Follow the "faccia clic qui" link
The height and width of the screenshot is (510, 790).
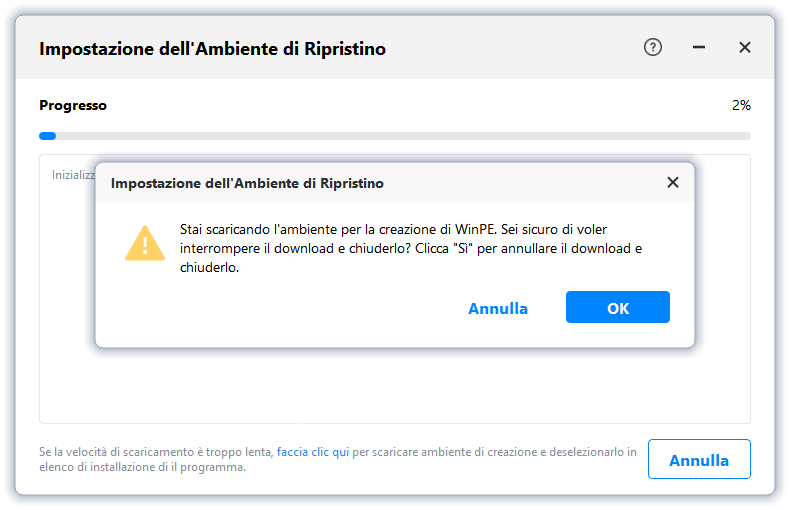(313, 452)
